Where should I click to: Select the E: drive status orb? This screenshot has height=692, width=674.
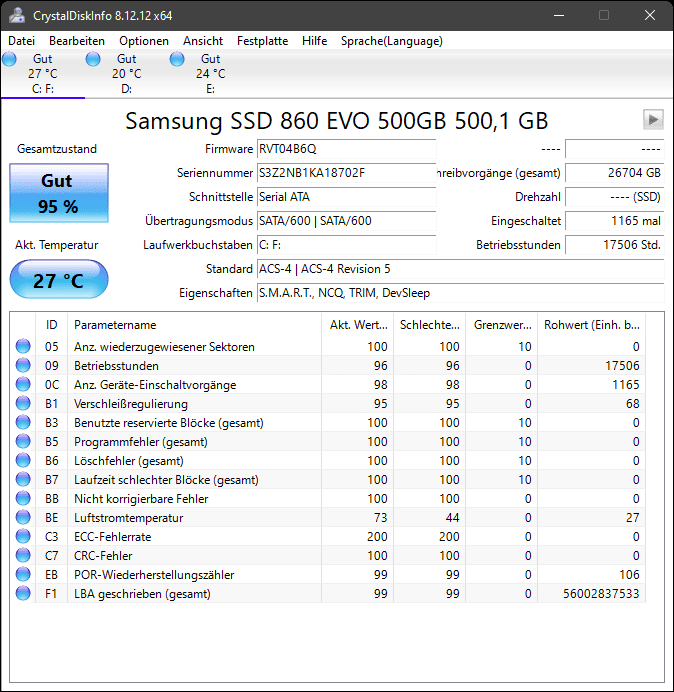click(177, 59)
